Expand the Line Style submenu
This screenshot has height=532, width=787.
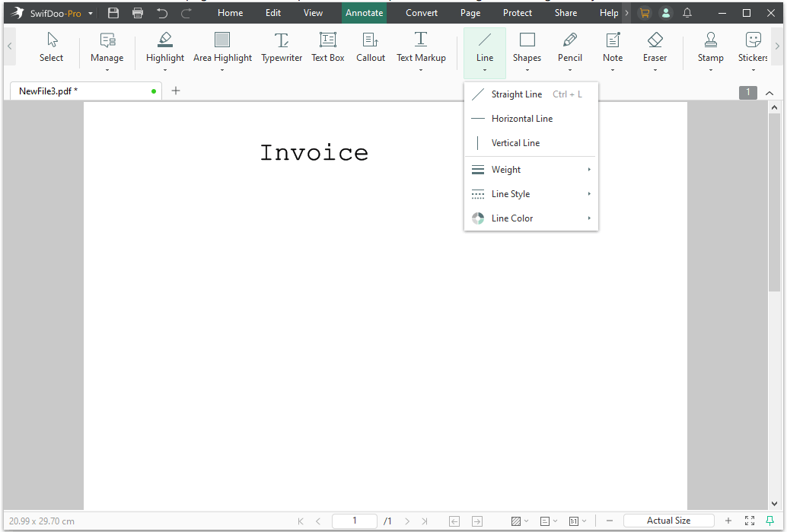(511, 194)
